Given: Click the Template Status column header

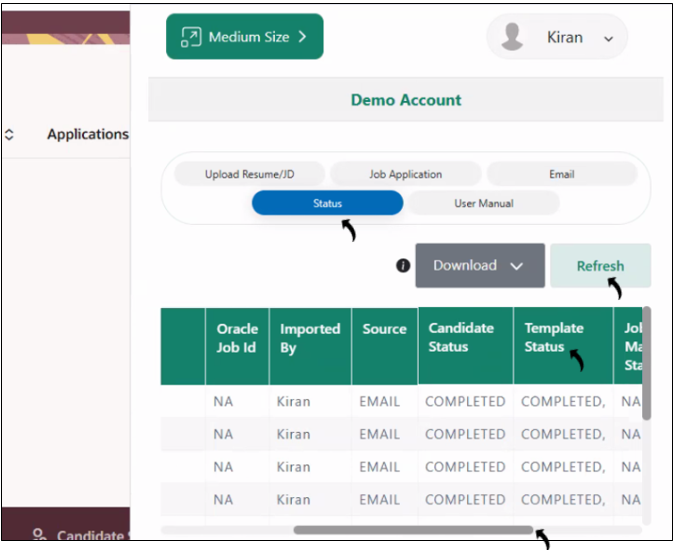Looking at the screenshot, I should (554, 337).
